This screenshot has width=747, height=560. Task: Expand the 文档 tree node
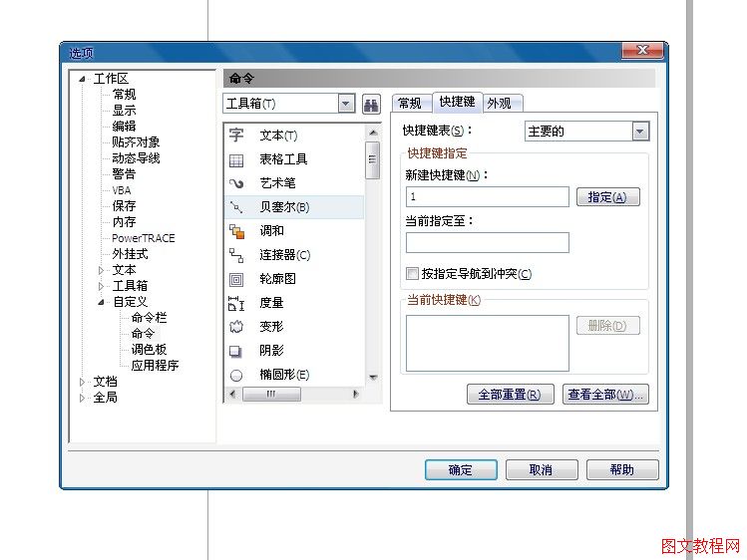82,382
